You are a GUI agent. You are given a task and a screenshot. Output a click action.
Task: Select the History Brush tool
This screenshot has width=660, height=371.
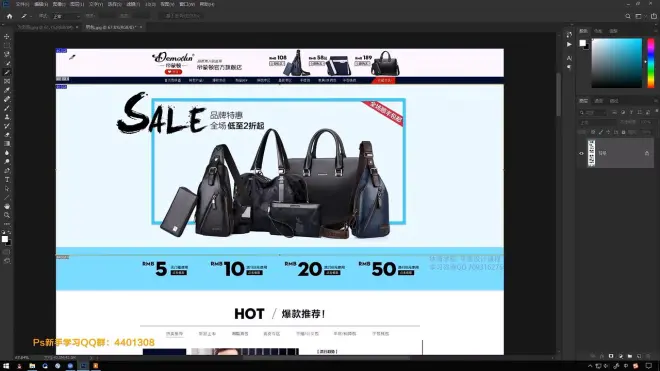click(7, 126)
